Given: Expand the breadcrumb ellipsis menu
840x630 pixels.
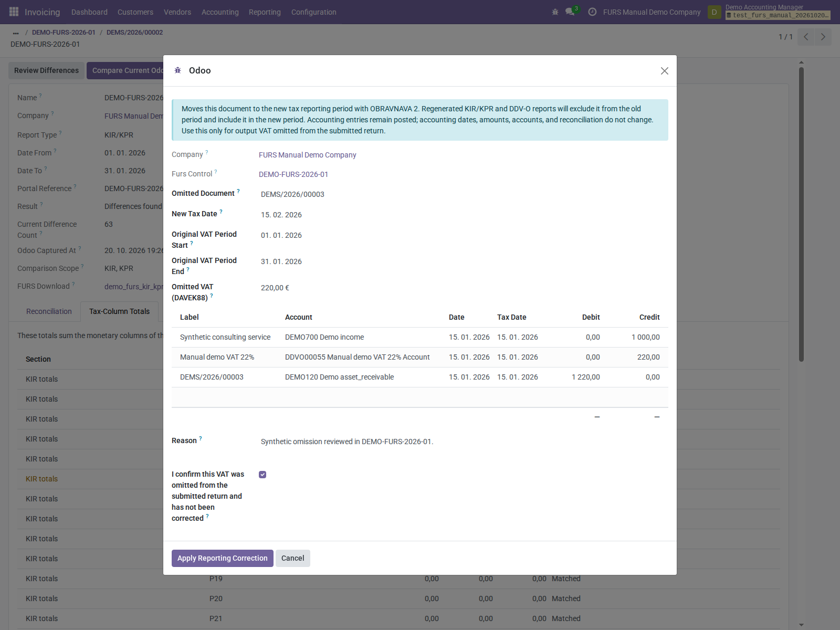Looking at the screenshot, I should pyautogui.click(x=16, y=33).
